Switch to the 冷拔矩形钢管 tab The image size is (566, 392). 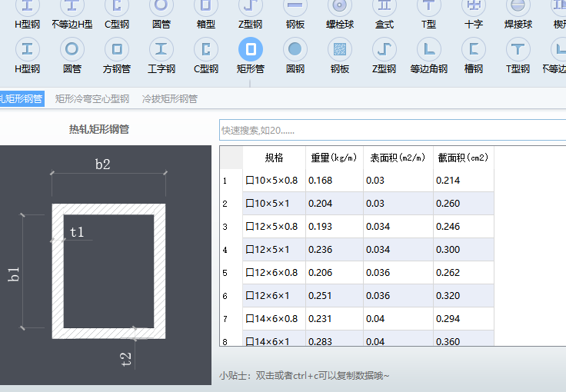[x=170, y=99]
